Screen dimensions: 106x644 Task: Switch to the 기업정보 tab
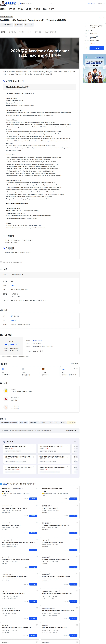pyautogui.click(x=22, y=32)
